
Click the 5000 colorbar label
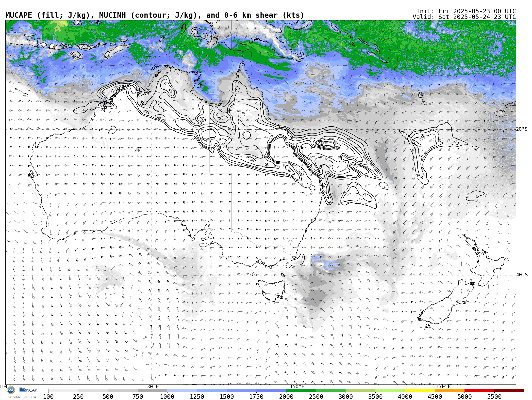click(x=465, y=397)
